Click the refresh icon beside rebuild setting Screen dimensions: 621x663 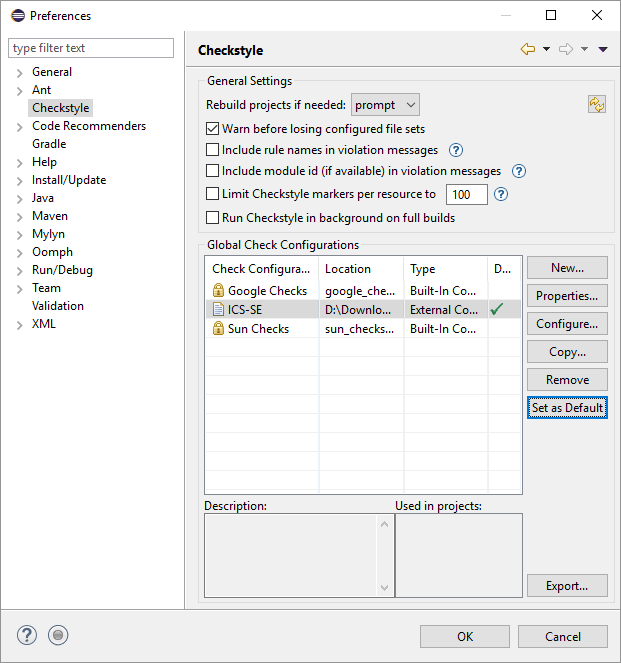pos(597,105)
